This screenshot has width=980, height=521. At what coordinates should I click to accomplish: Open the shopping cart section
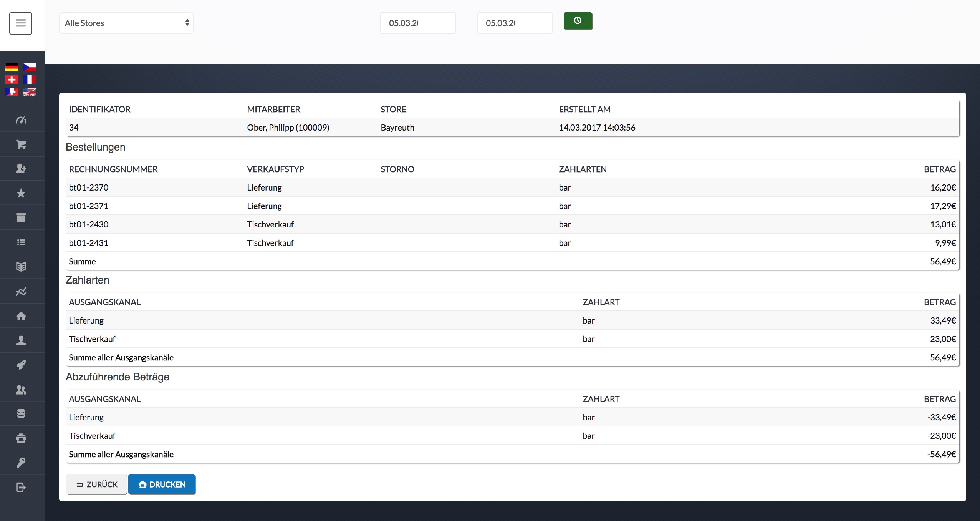click(x=21, y=144)
